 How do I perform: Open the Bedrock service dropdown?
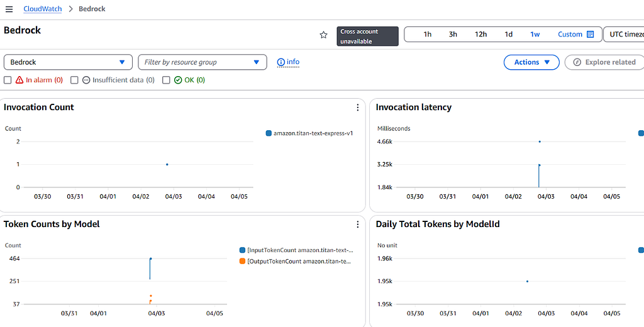[x=68, y=62]
